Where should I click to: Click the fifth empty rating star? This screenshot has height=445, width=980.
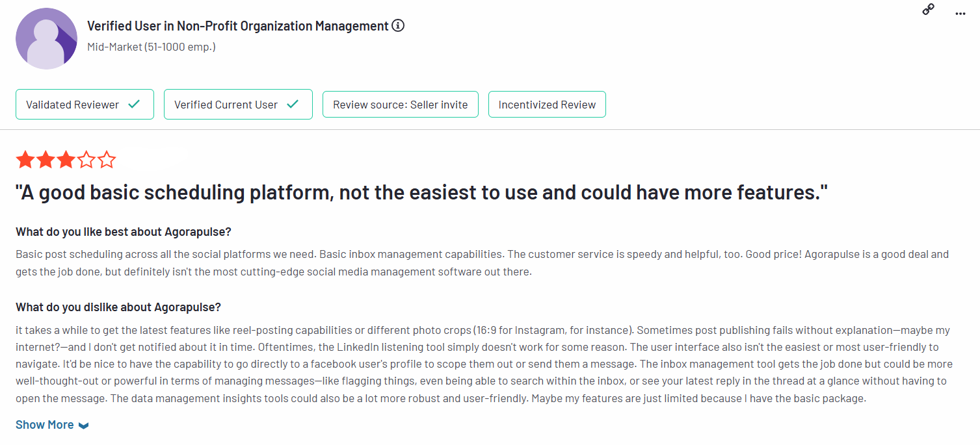point(106,159)
